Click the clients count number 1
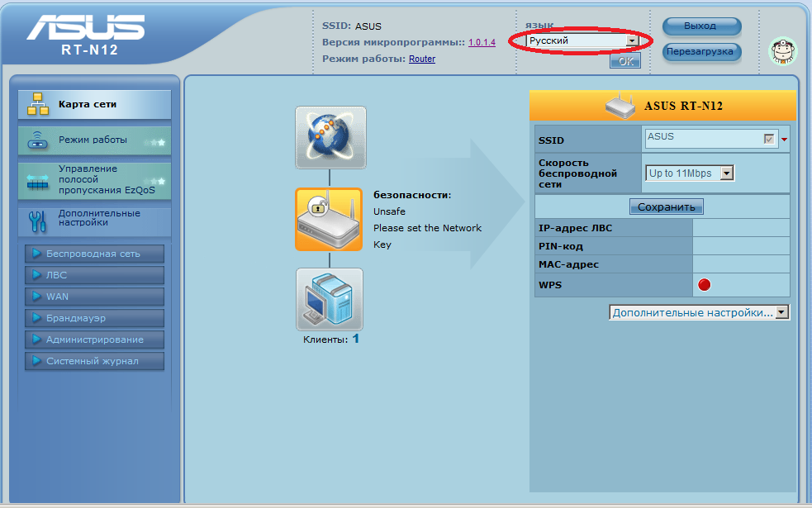The image size is (812, 508). 356,339
